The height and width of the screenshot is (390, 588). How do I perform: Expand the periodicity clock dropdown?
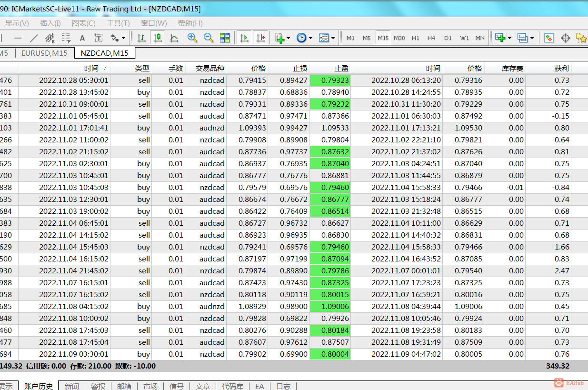click(304, 38)
